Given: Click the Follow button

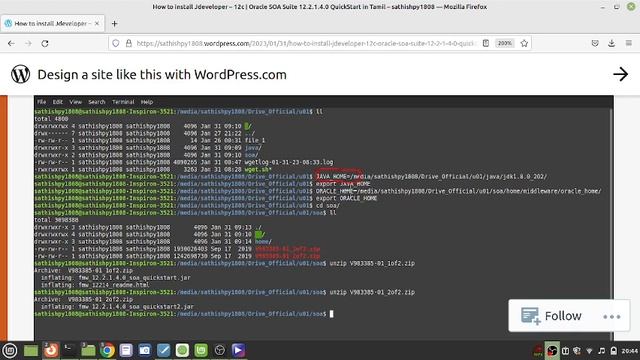Looking at the screenshot, I should pos(551,316).
